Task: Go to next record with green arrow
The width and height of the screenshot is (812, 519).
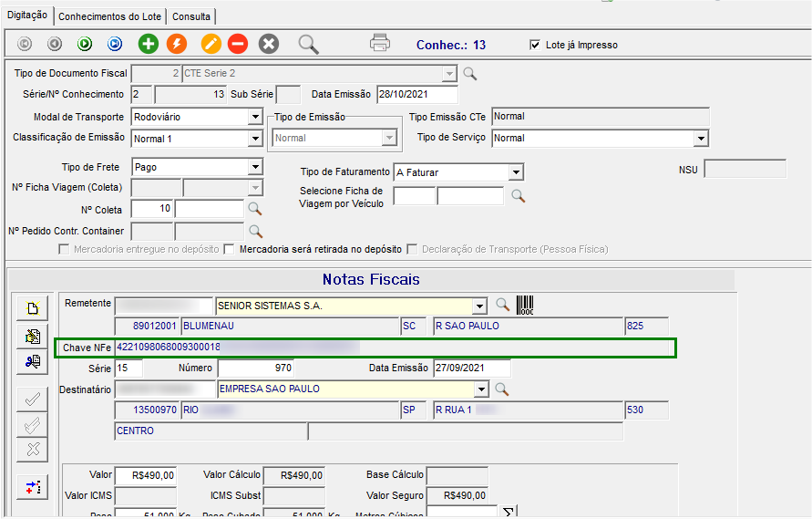Action: click(x=85, y=43)
